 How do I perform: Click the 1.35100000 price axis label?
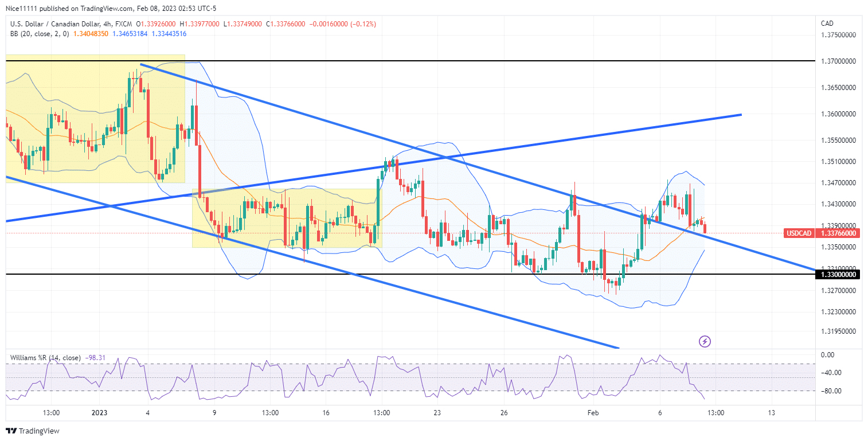[838, 162]
